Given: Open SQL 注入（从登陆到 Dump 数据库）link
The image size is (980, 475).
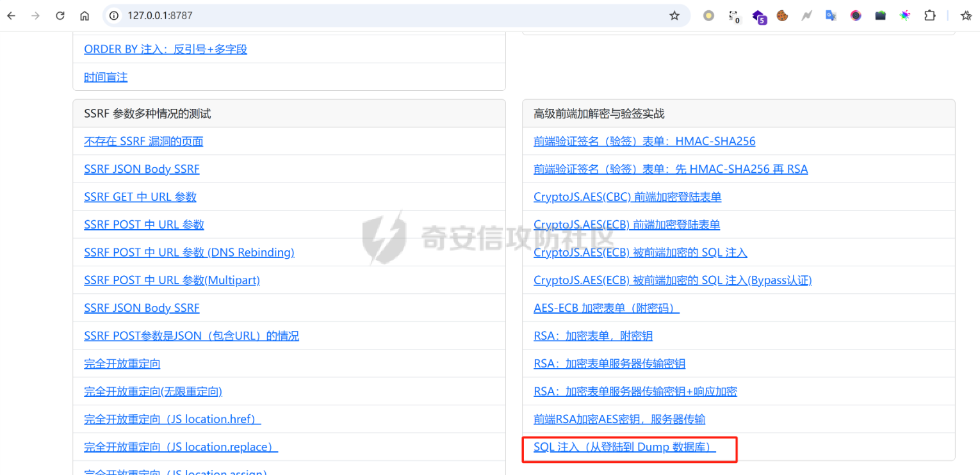Looking at the screenshot, I should [x=625, y=447].
